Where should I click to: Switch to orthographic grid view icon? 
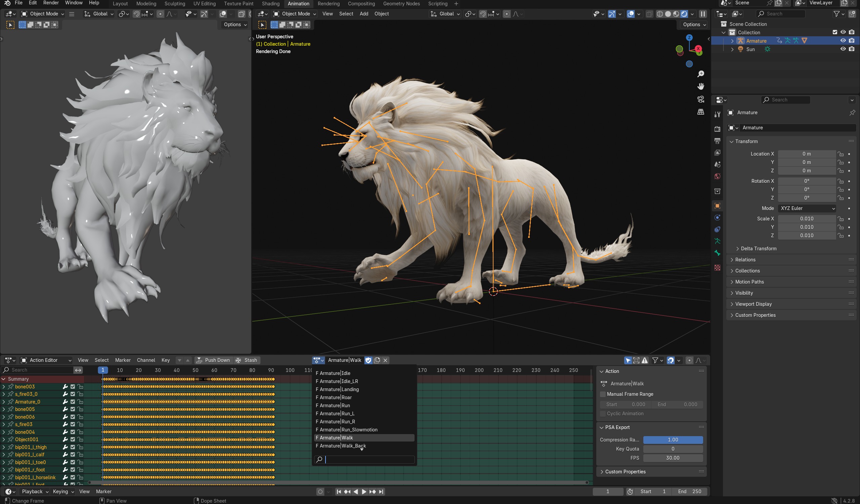pyautogui.click(x=701, y=112)
